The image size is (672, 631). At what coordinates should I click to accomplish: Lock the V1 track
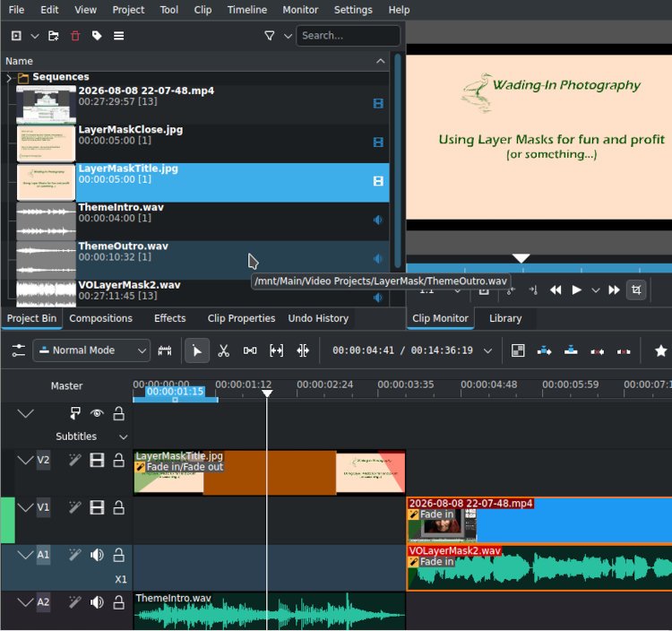tap(118, 507)
